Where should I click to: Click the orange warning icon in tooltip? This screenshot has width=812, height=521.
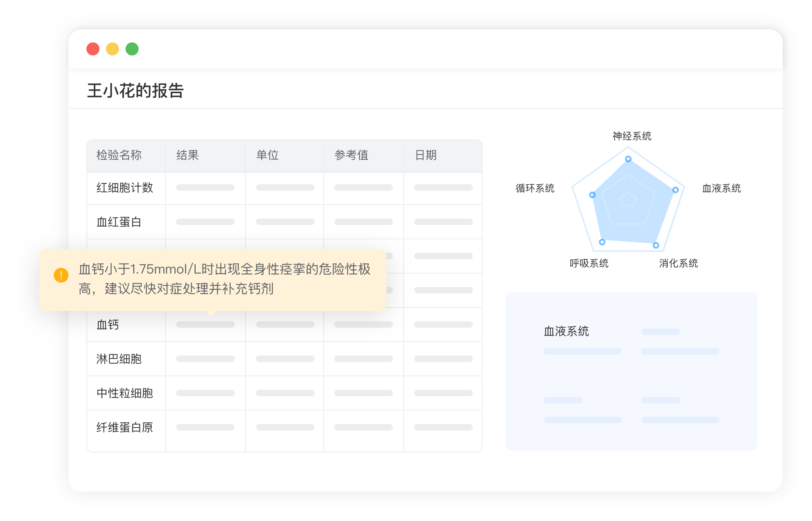61,275
